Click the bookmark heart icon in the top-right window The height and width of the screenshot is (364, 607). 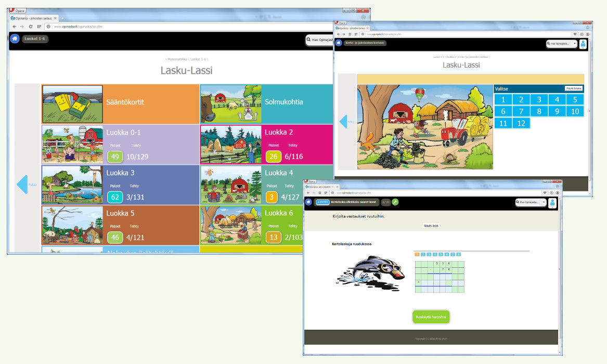pos(575,34)
